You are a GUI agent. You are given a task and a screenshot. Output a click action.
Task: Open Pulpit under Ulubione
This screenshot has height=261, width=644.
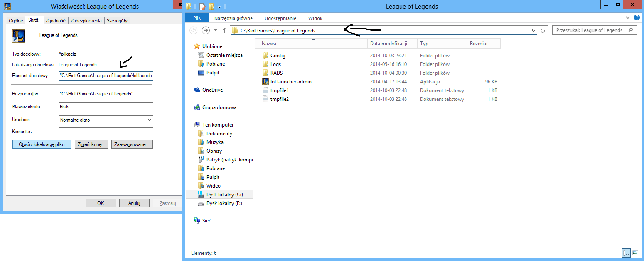pyautogui.click(x=213, y=73)
